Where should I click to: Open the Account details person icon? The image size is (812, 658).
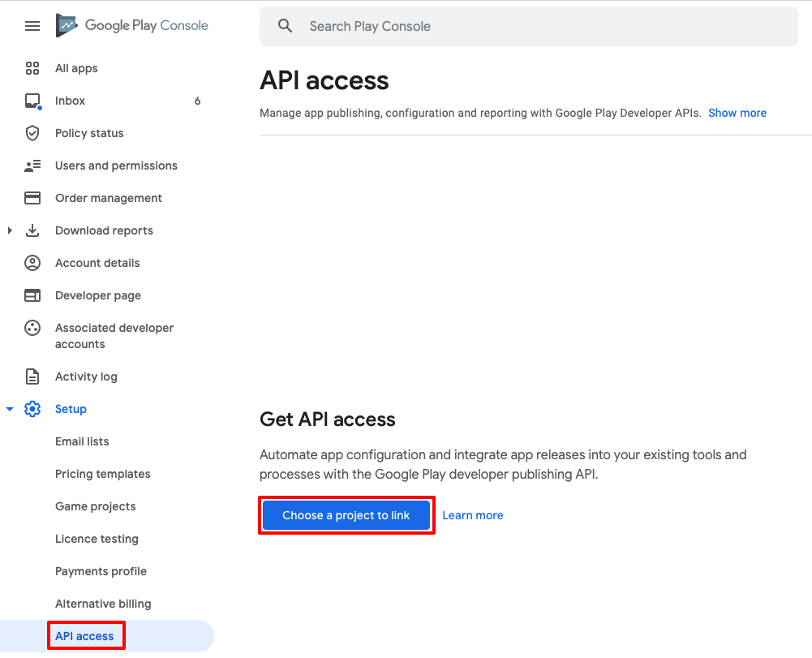click(x=32, y=263)
